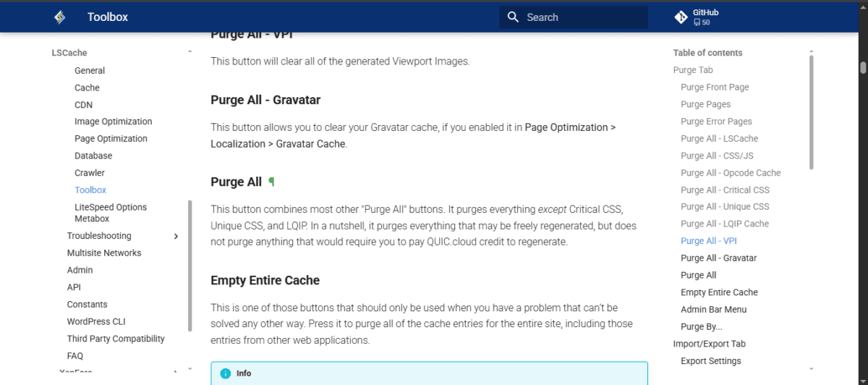Click the table of contents scroll-up arrow
Viewport: 868px width, 385px height.
point(812,52)
